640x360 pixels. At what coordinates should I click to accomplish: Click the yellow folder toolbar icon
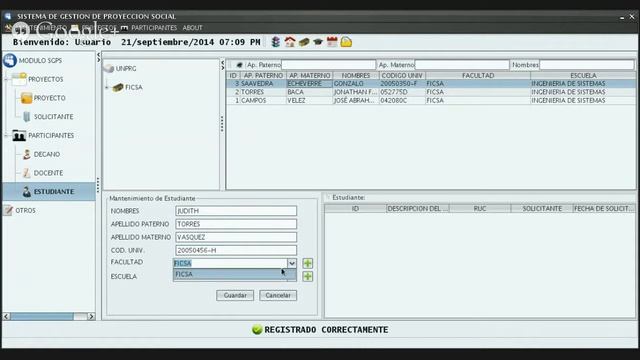[346, 42]
